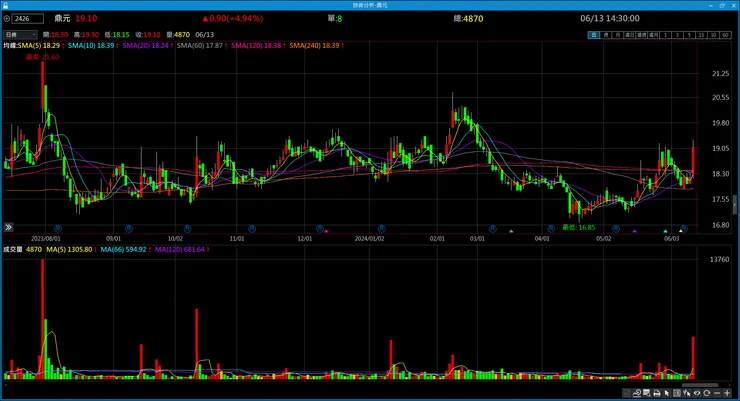Image resolution: width=740 pixels, height=401 pixels.
Task: Switch to the 1-minute timeframe button
Action: [x=665, y=35]
